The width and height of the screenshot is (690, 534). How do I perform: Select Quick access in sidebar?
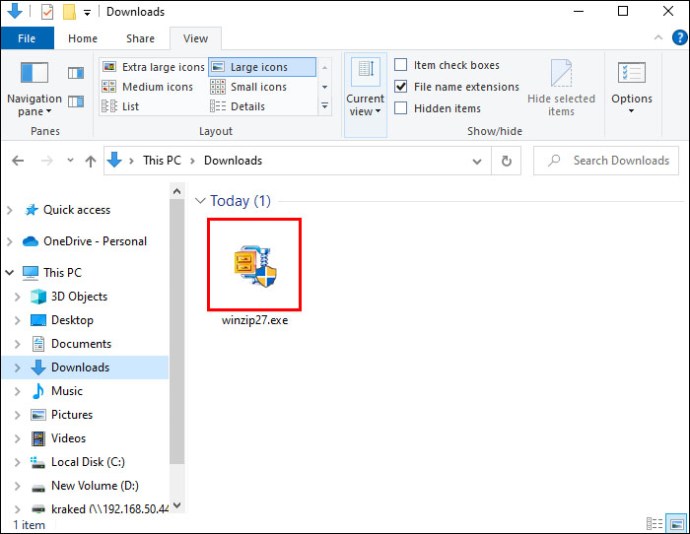(x=77, y=210)
